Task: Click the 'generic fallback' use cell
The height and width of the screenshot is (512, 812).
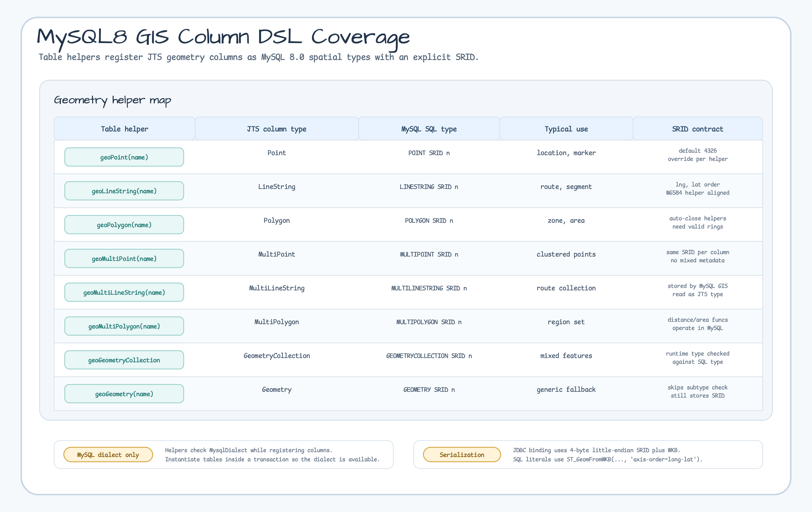Action: tap(566, 390)
